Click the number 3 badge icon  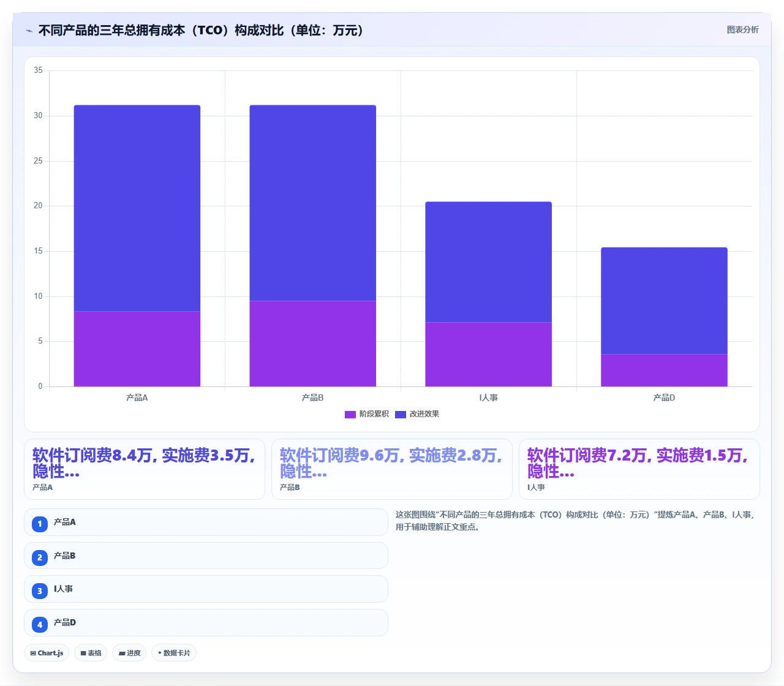(x=40, y=591)
